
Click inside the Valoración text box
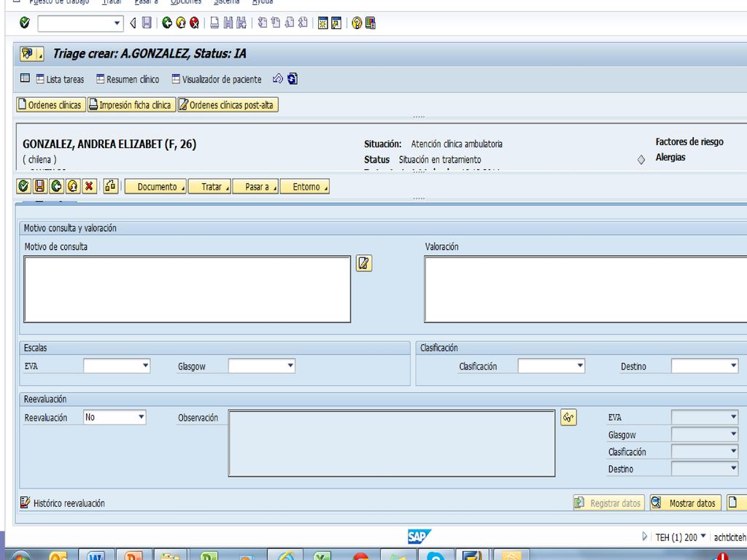586,289
